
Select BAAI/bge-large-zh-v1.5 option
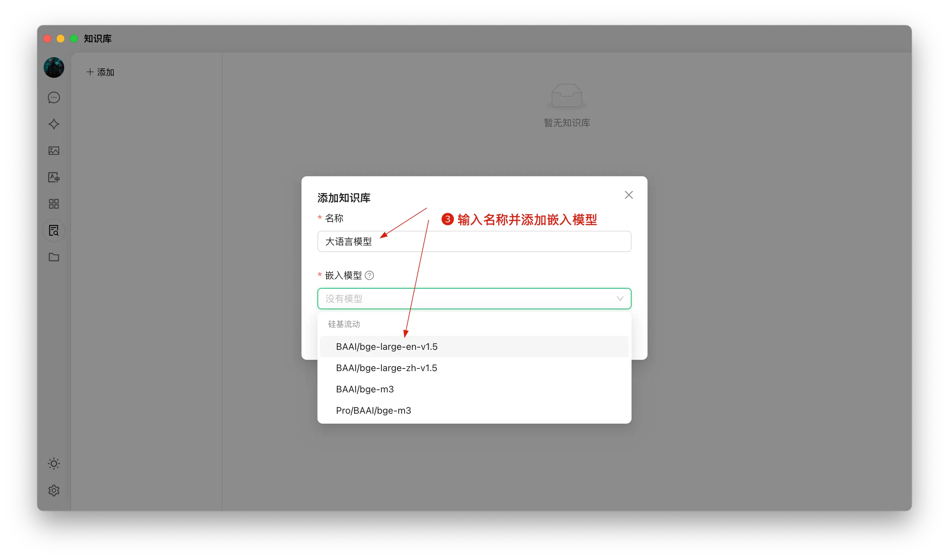click(387, 368)
